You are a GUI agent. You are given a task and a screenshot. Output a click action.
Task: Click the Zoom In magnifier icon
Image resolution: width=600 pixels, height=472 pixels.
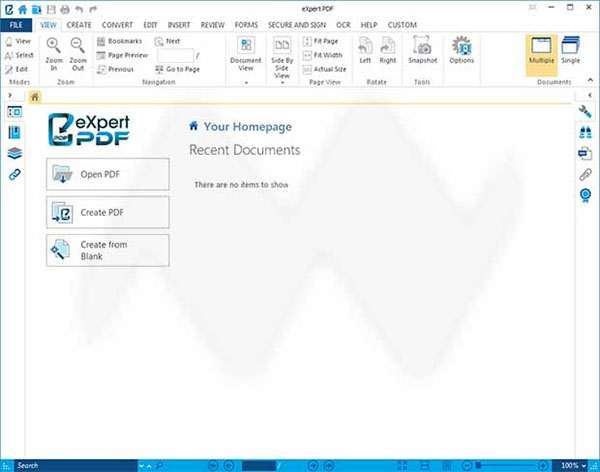point(54,46)
